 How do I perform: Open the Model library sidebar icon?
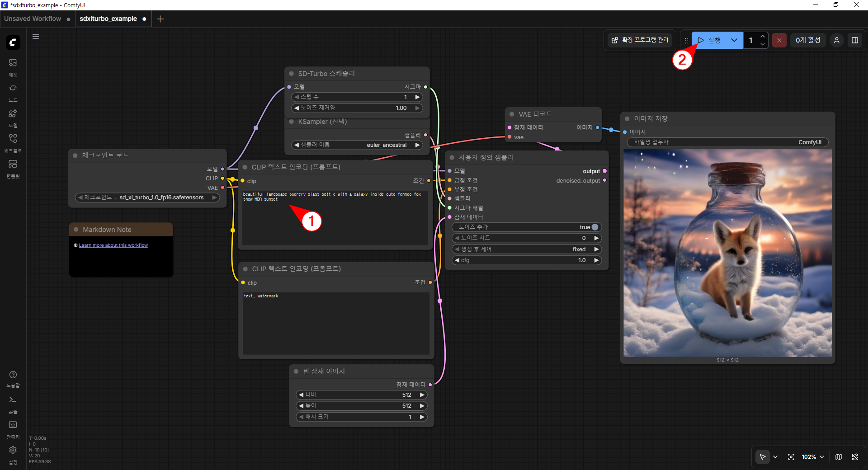[13, 117]
